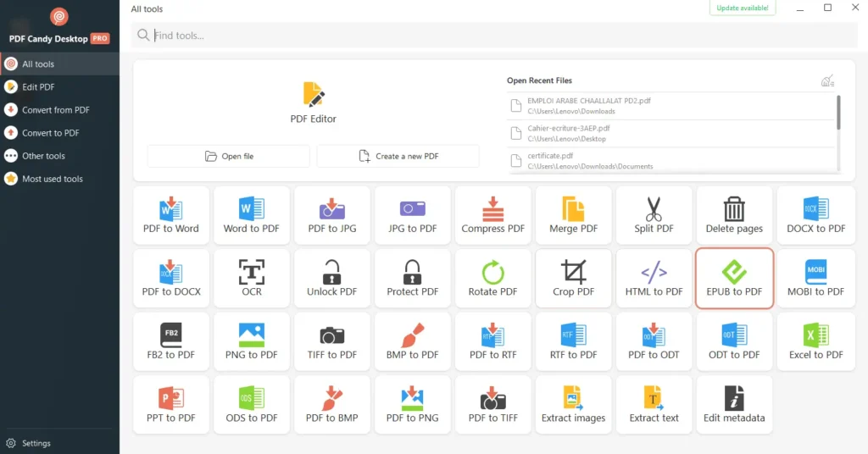Open the Rotate PDF tool
Screen dimensions: 868x454
coord(492,278)
